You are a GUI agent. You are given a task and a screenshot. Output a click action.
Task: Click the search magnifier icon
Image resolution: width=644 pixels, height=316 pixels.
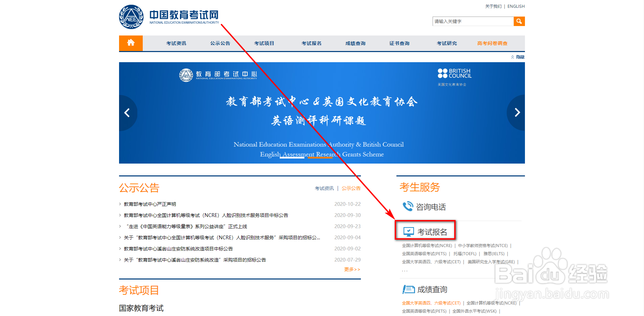click(519, 21)
